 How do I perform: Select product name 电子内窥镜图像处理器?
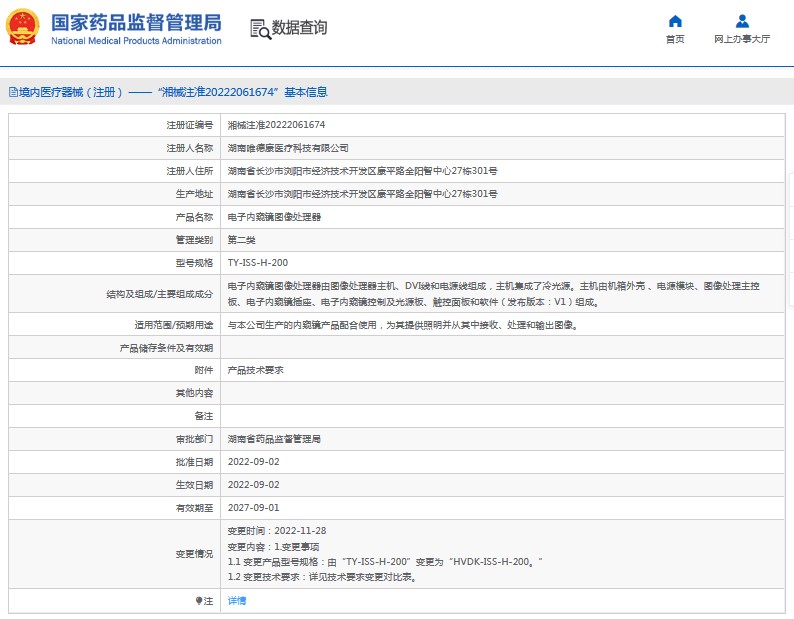[x=274, y=217]
